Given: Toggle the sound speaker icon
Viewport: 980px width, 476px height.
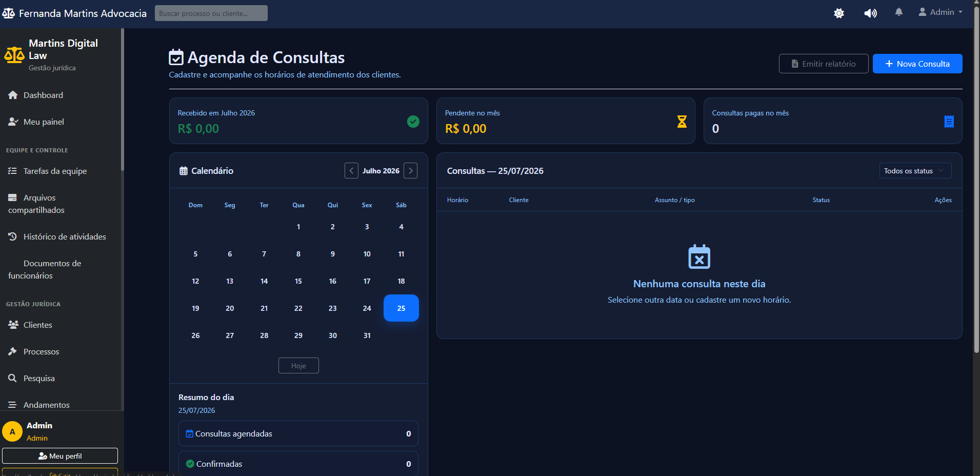Looking at the screenshot, I should 870,13.
